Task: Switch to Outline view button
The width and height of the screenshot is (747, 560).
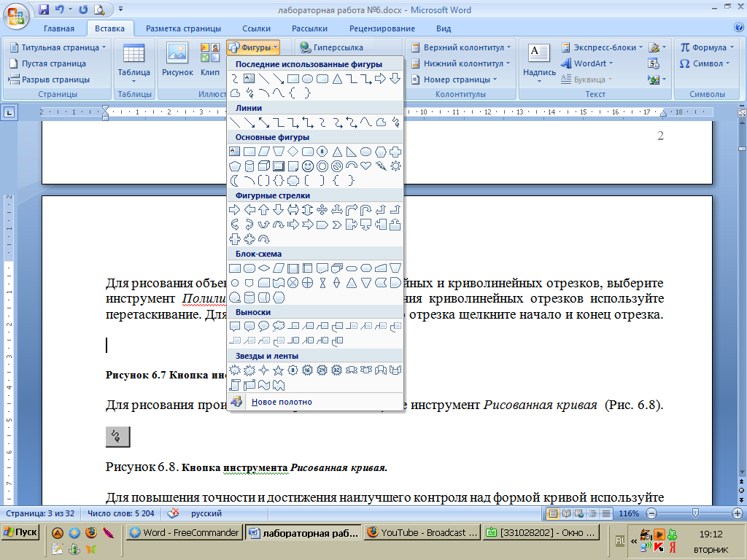Action: point(592,513)
